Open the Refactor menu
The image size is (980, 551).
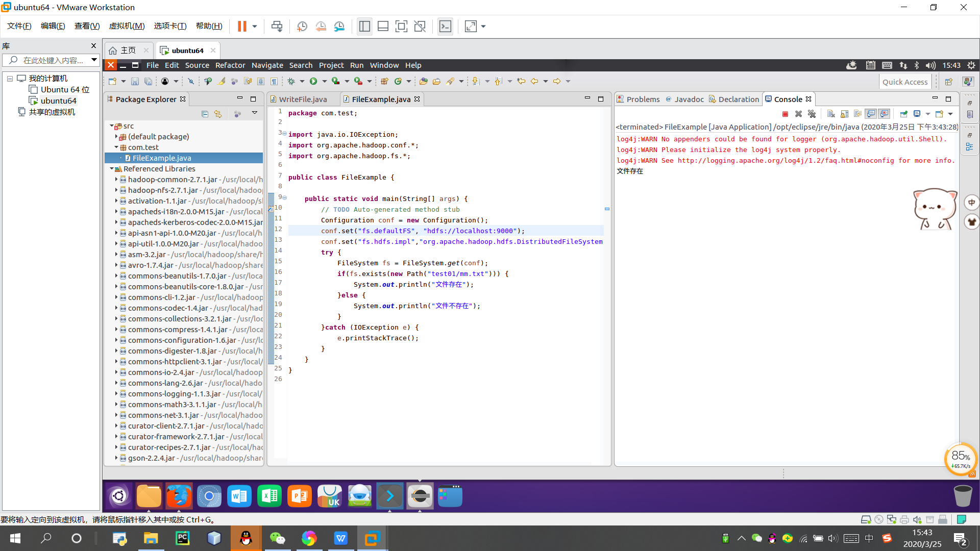(x=230, y=65)
